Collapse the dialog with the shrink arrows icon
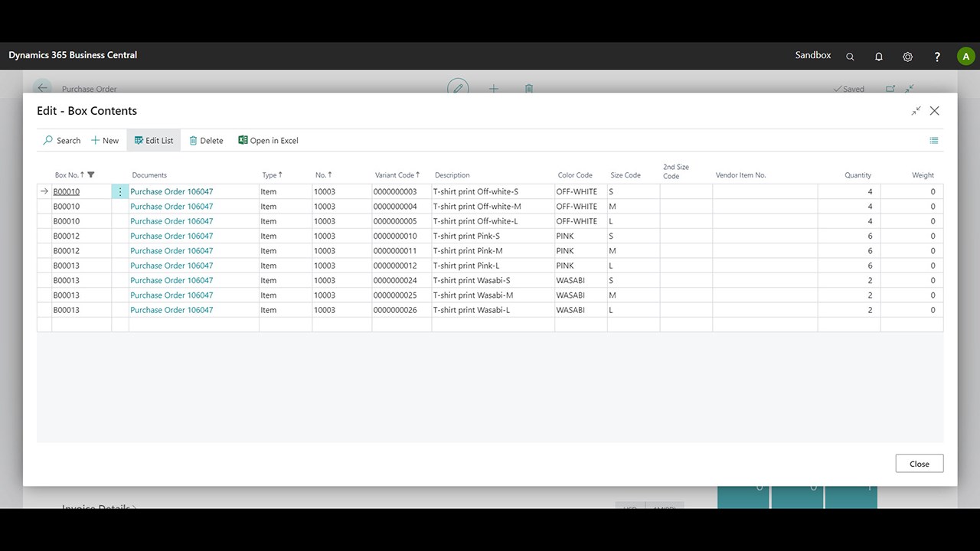The height and width of the screenshot is (551, 980). click(916, 111)
